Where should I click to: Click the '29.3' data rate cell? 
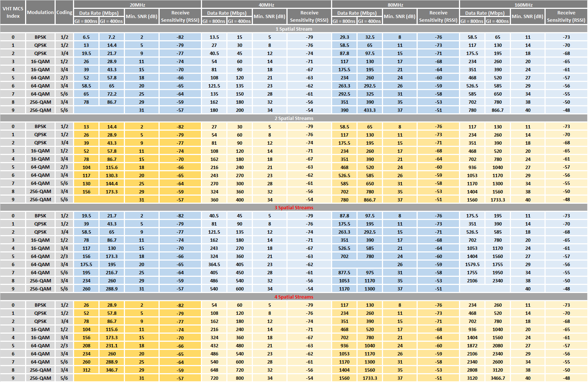tap(344, 37)
